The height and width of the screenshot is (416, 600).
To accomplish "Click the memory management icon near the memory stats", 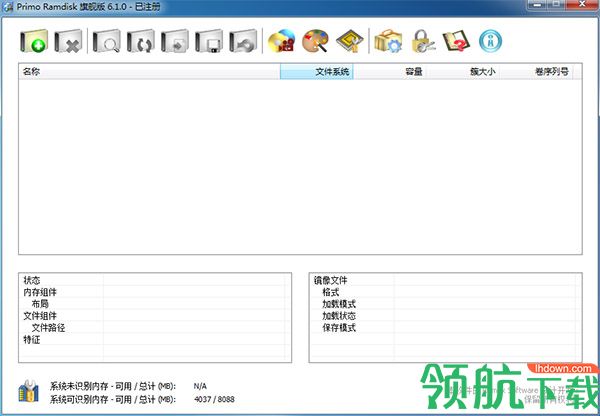I will point(29,391).
